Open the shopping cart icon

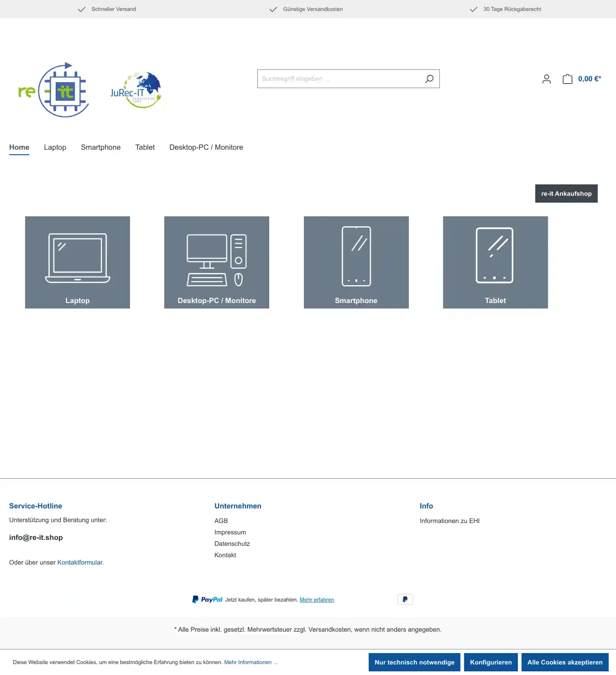coord(567,79)
